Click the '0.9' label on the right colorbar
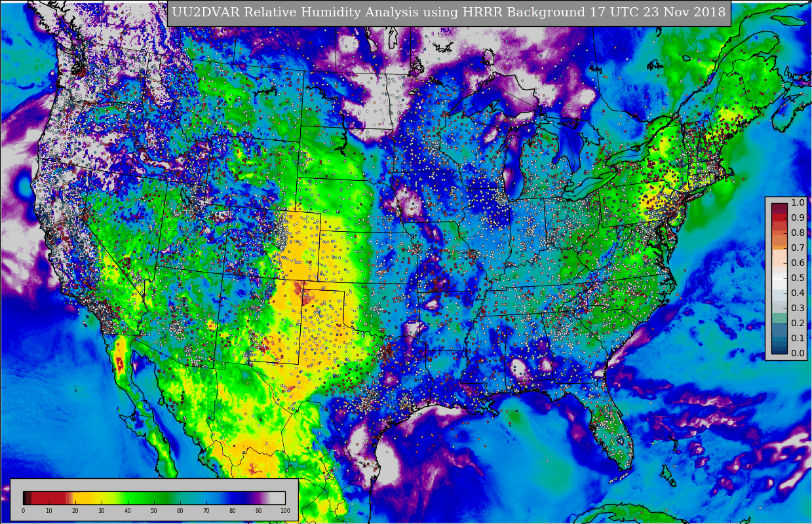The image size is (812, 524). tap(798, 217)
